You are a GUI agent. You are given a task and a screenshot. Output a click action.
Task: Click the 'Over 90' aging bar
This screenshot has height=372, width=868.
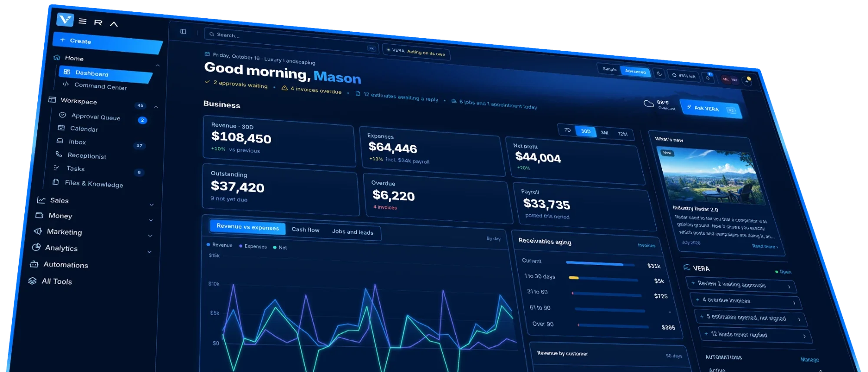[x=613, y=325]
